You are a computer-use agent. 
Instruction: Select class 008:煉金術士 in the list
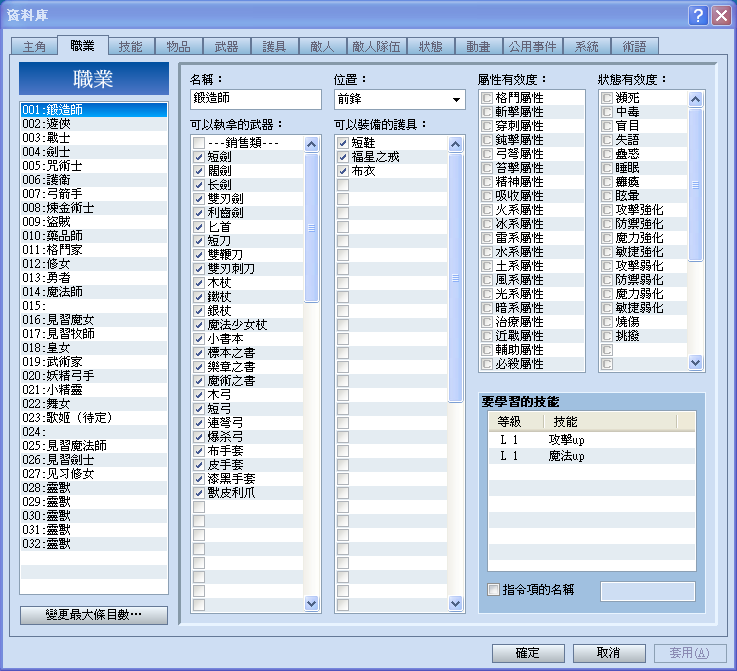pyautogui.click(x=94, y=208)
